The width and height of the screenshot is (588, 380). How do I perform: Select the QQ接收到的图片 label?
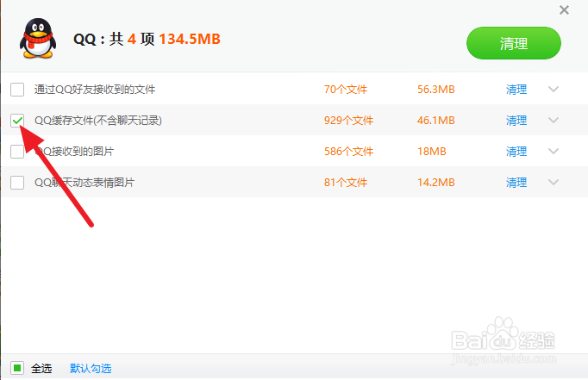[x=74, y=152]
